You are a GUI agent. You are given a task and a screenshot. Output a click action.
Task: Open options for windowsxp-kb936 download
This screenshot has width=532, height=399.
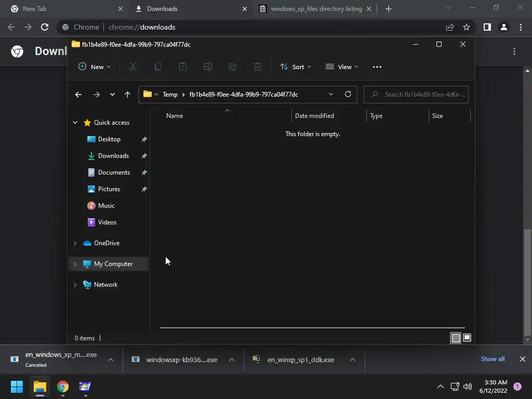coord(232,360)
